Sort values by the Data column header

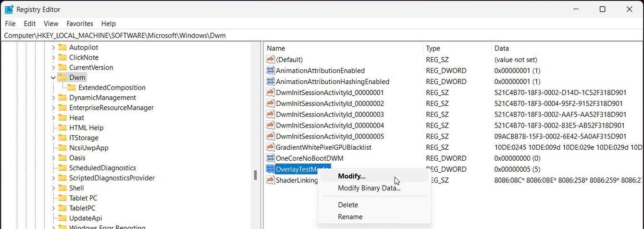pyautogui.click(x=567, y=48)
